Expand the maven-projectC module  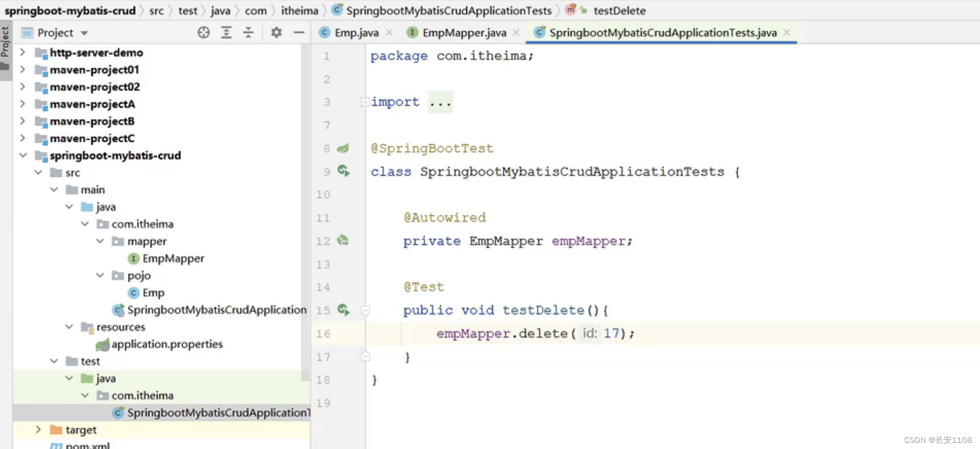(x=23, y=138)
